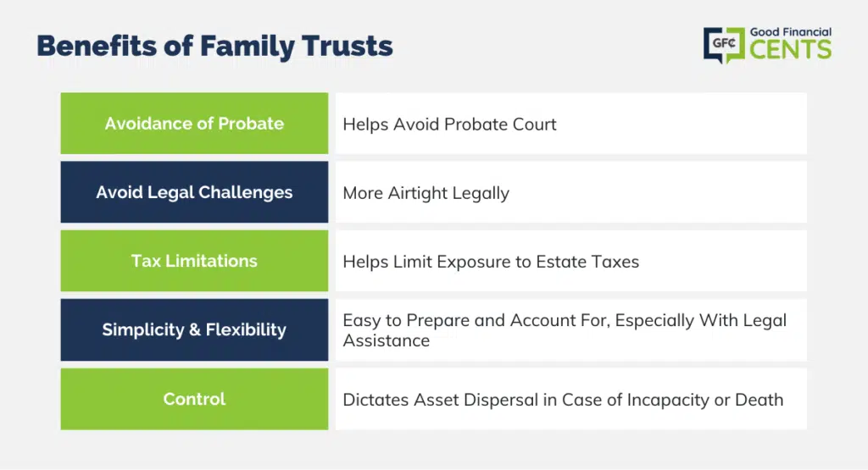Select the Avoidance of Probate green box
Screen dimensions: 868x470
194,124
